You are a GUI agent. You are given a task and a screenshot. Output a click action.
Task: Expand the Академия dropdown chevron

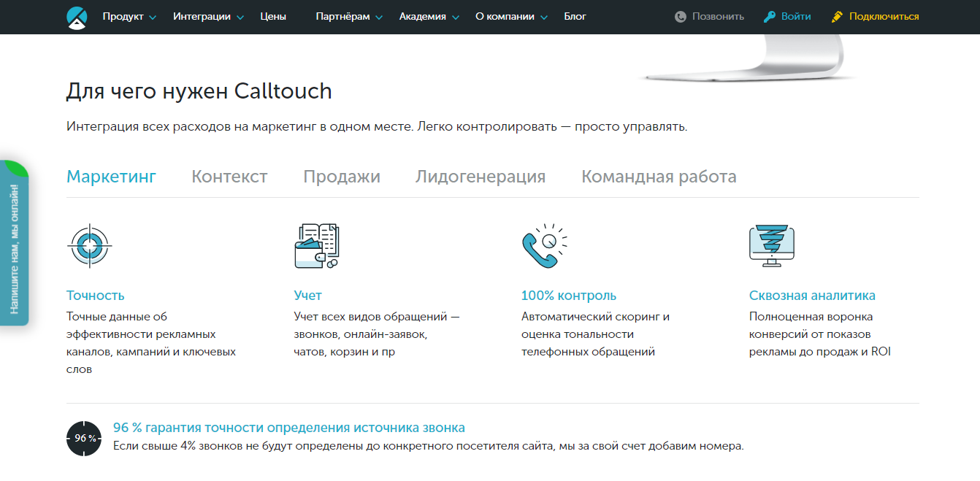pos(456,18)
